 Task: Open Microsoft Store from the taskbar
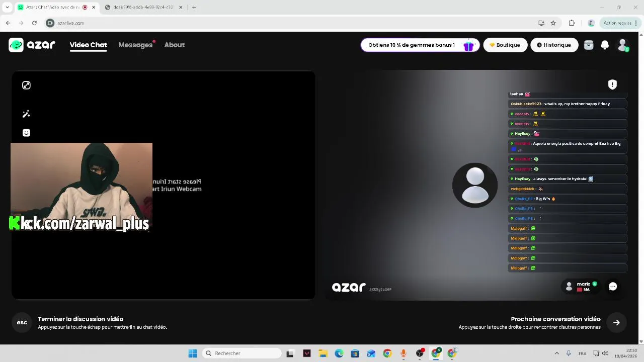pyautogui.click(x=355, y=353)
